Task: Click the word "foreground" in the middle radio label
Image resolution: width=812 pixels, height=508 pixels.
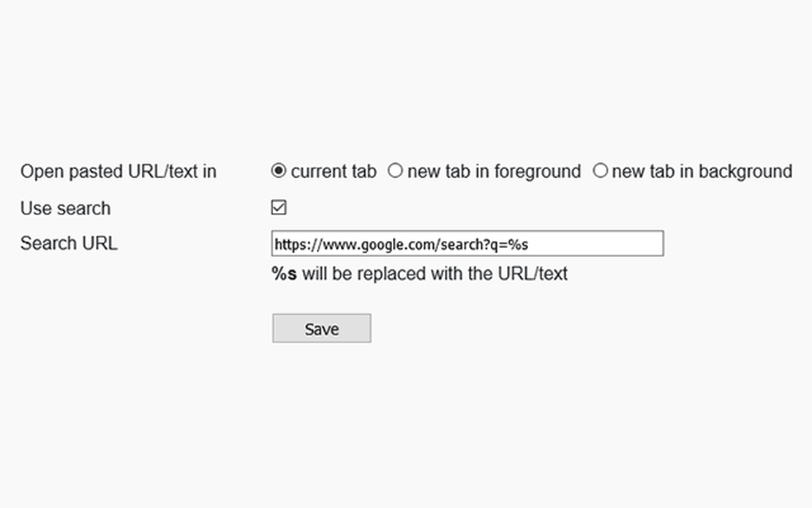Action: (538, 171)
